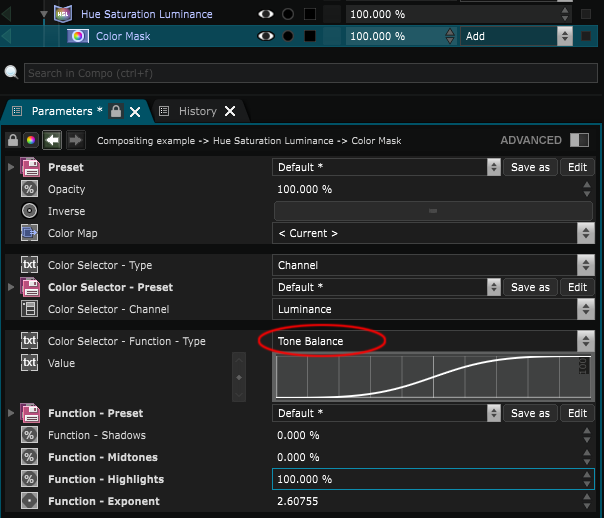Click the Function - Highlights percent icon
The height and width of the screenshot is (518, 604).
29,479
